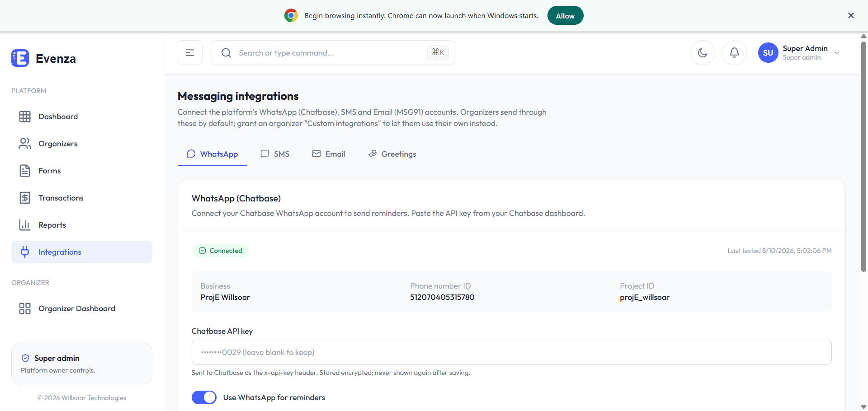Open Reports from the sidebar
Viewport: 868px width, 411px height.
click(x=82, y=225)
